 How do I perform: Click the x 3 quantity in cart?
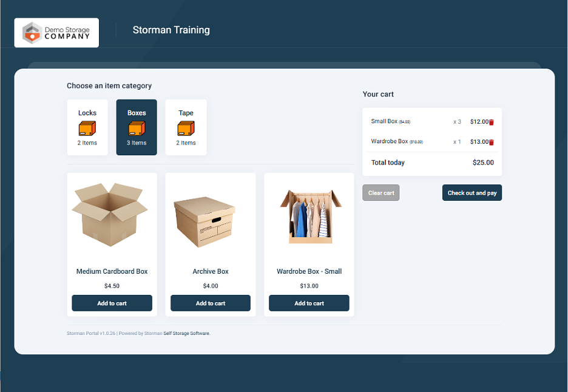tap(457, 122)
